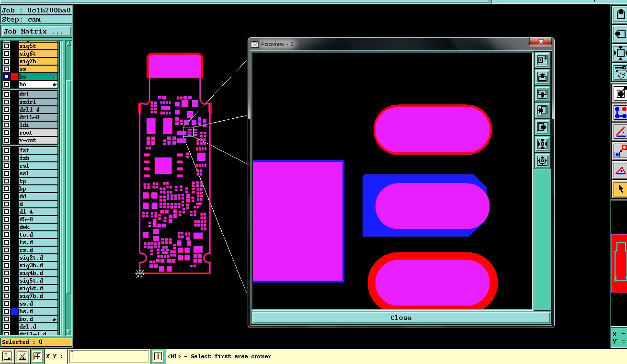Select layer name to.d

click(x=38, y=235)
